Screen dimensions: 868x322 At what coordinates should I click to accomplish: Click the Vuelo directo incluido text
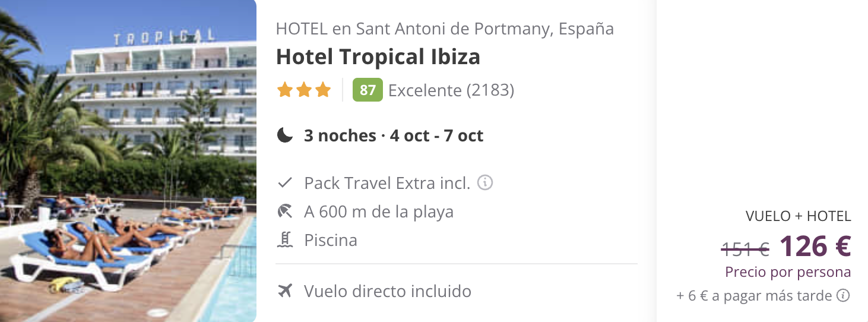[388, 291]
